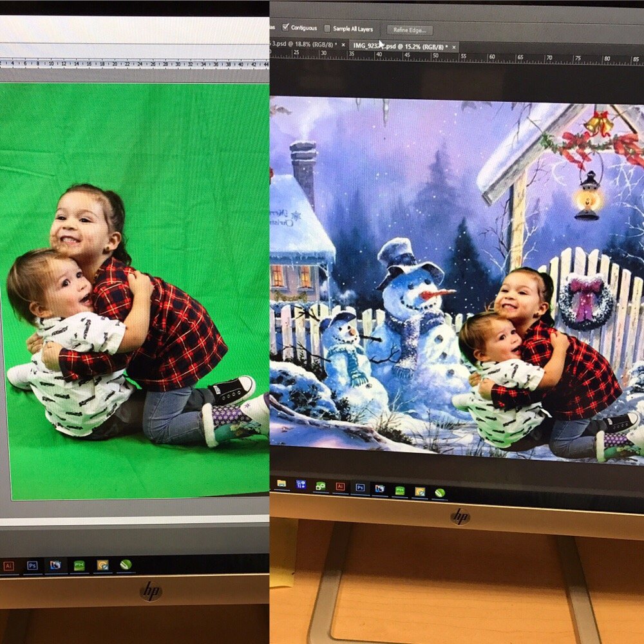The image size is (644, 644).
Task: Open Adobe Illustrator on right monitor taskbar
Action: pos(340,487)
